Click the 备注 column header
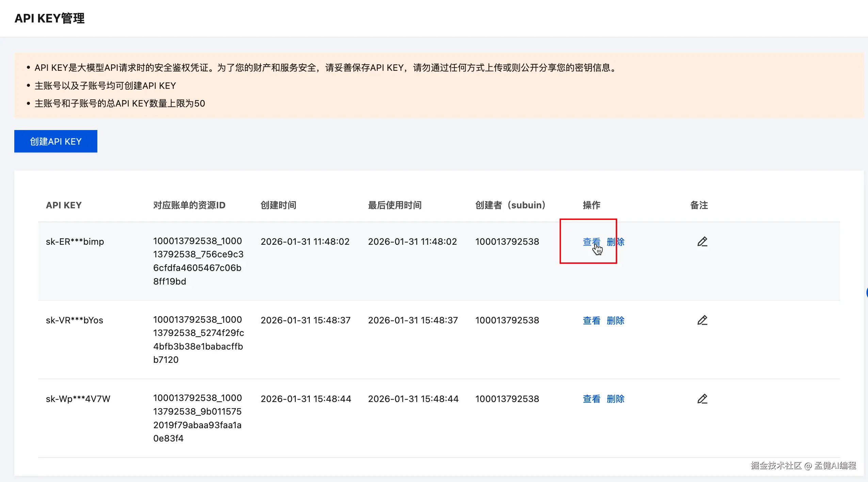 coord(698,205)
